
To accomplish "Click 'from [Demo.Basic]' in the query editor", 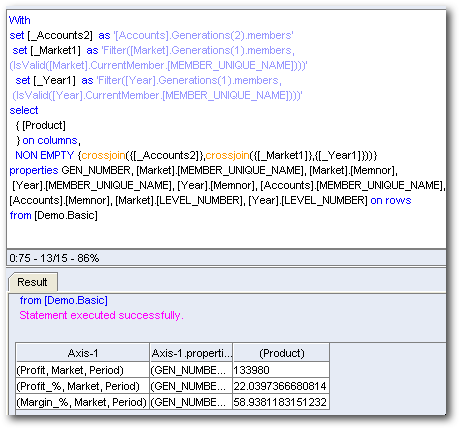I will (54, 215).
